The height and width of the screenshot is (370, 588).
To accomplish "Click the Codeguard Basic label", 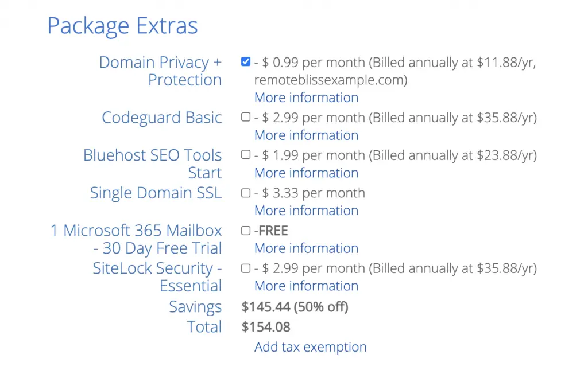I will 161,118.
